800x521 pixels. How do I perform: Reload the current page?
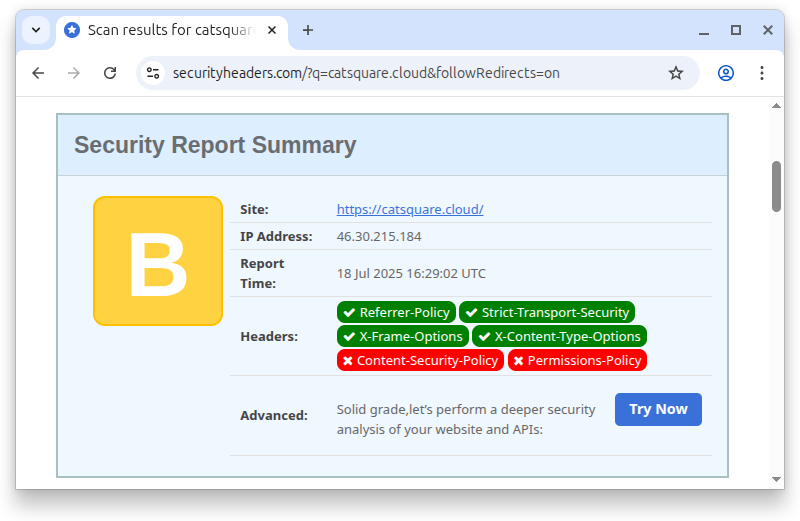(110, 73)
